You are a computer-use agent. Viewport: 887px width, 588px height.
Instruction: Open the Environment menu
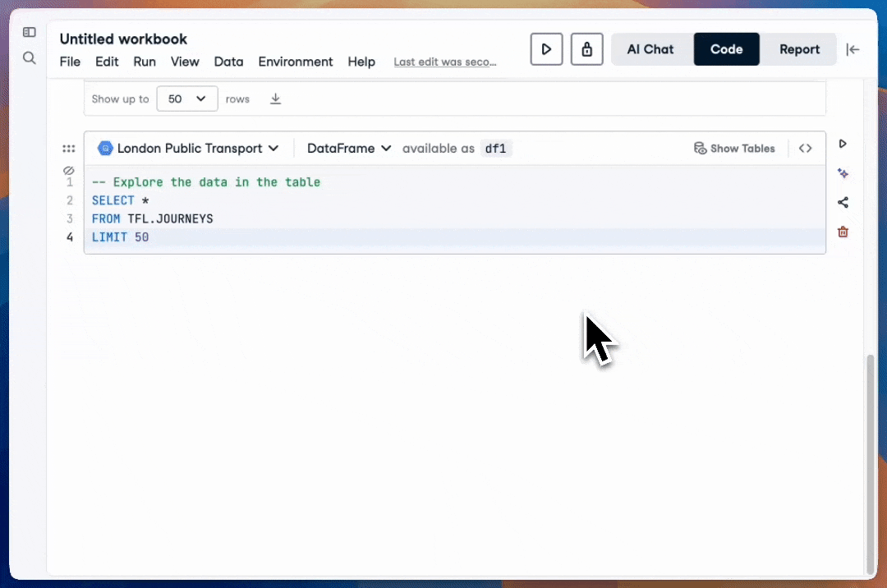296,62
